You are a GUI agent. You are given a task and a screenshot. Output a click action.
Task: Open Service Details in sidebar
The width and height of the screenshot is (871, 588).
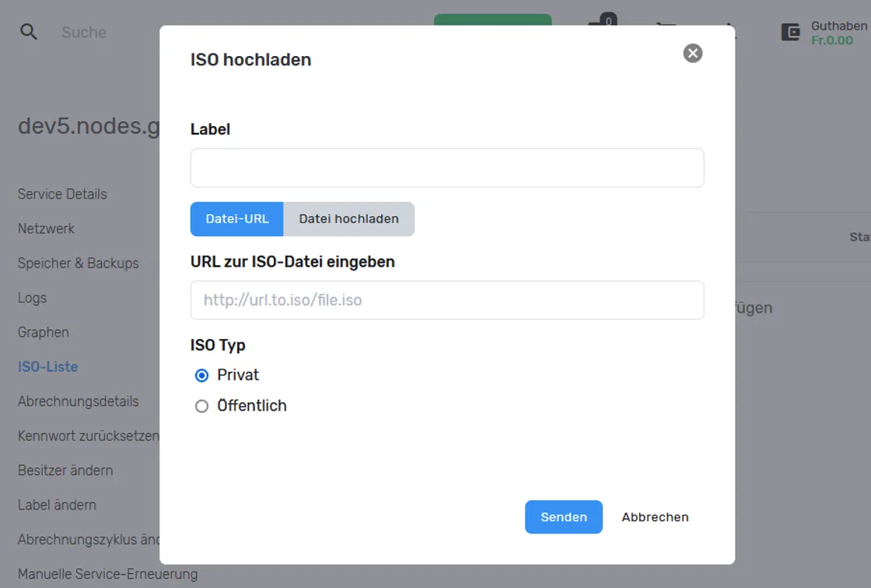(x=62, y=194)
